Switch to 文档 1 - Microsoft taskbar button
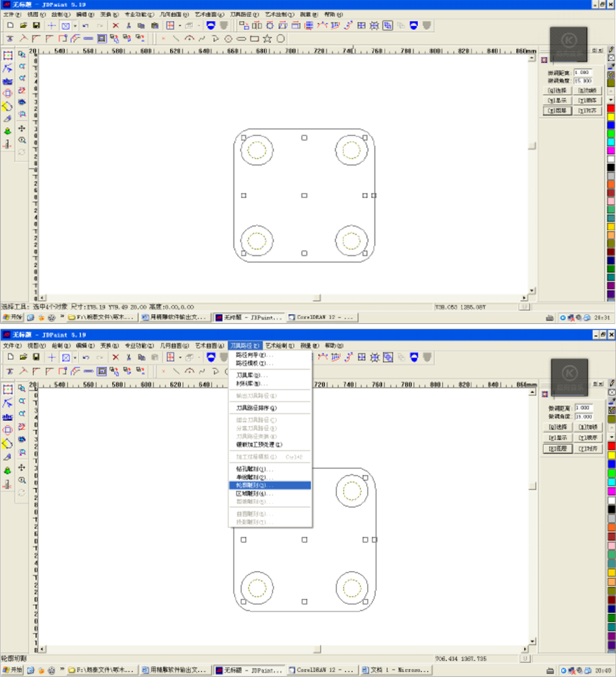The width and height of the screenshot is (616, 677). pyautogui.click(x=395, y=670)
